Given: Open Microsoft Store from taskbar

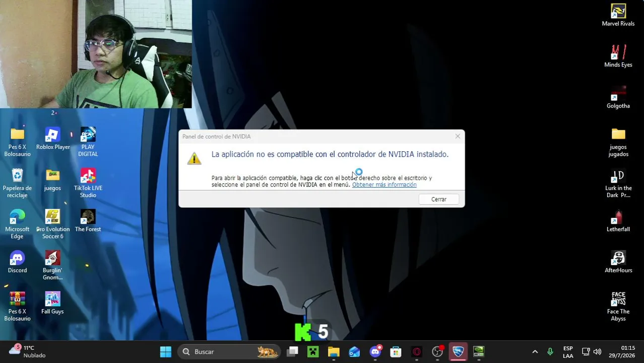Looking at the screenshot, I should 396,351.
